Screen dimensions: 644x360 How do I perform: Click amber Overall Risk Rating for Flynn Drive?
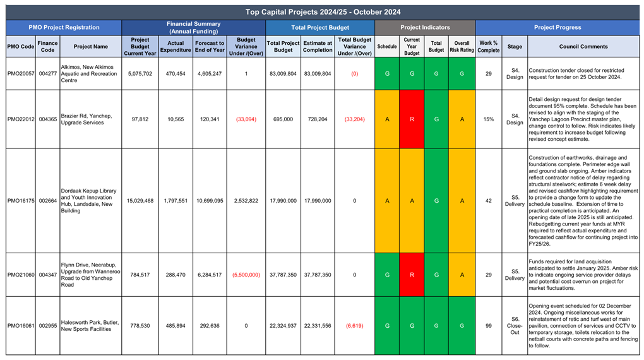pyautogui.click(x=462, y=275)
